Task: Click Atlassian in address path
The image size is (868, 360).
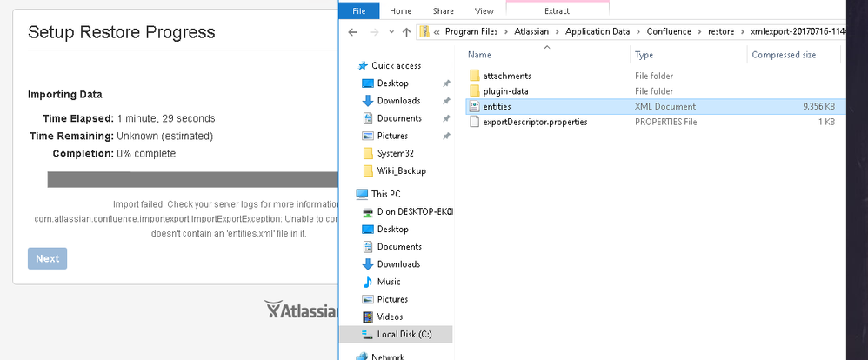Action: (x=530, y=31)
